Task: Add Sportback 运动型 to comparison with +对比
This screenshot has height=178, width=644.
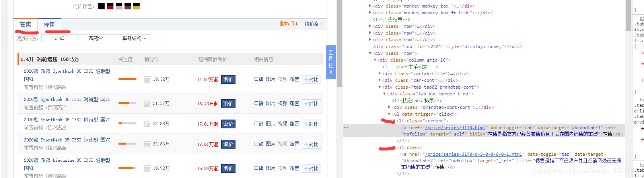Action: coord(311,144)
